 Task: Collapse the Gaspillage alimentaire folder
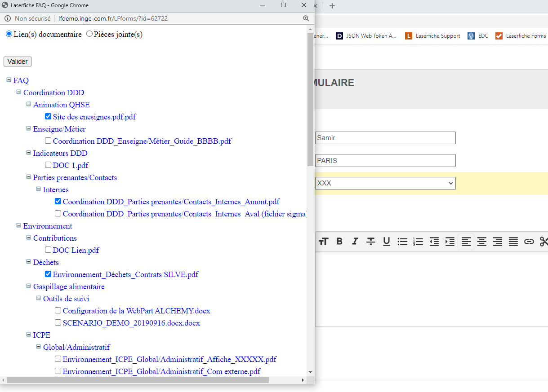[x=29, y=286]
